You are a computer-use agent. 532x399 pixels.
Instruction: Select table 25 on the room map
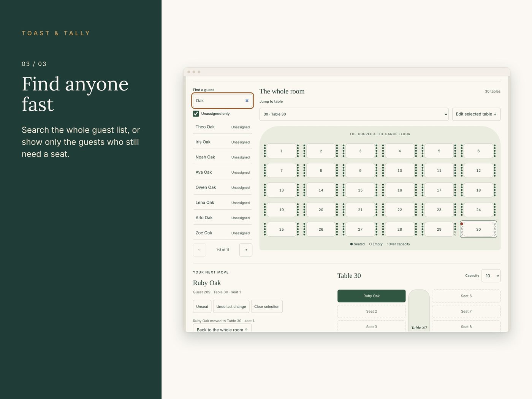[282, 230]
